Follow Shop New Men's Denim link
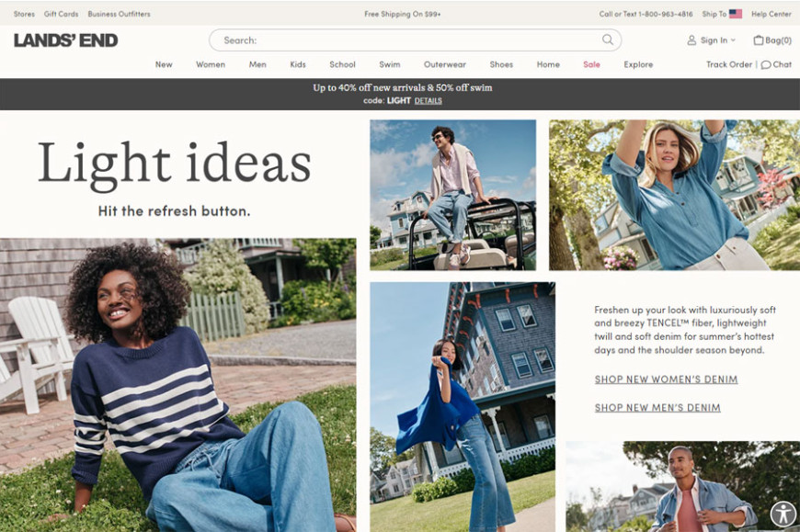The image size is (800, 532). coord(657,408)
